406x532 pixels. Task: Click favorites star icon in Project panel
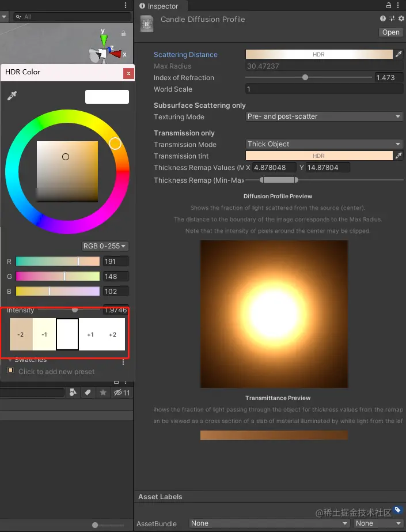(x=103, y=393)
